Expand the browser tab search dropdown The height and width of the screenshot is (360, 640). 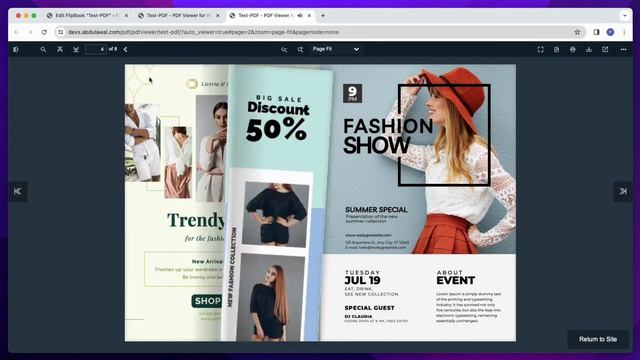pyautogui.click(x=625, y=16)
